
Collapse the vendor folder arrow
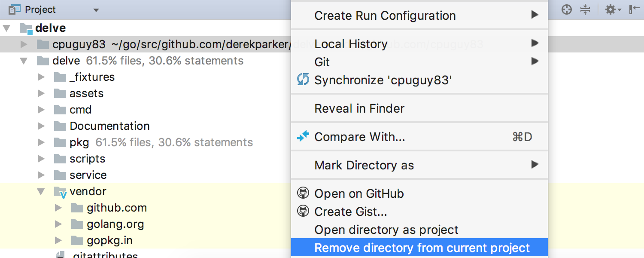(41, 192)
